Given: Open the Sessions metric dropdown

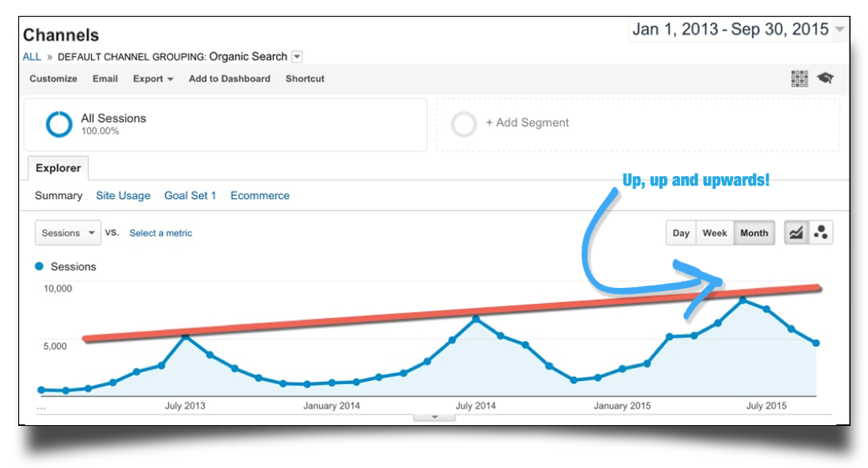Looking at the screenshot, I should coord(67,233).
